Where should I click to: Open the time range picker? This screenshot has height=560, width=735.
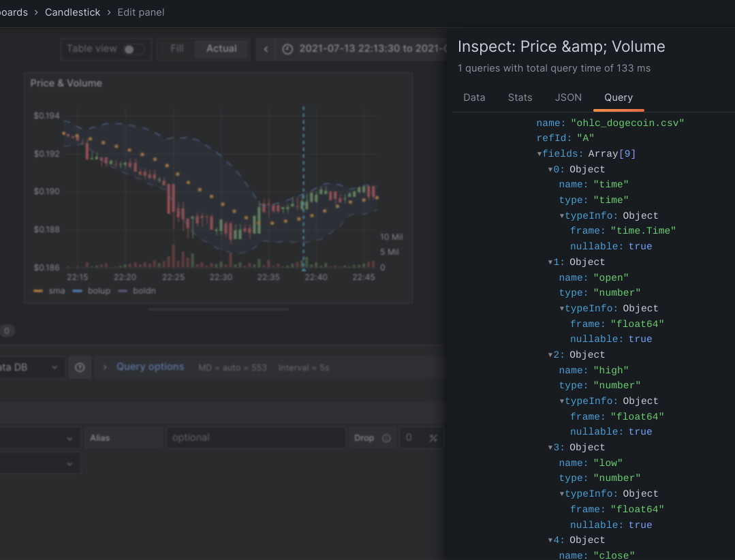click(361, 49)
